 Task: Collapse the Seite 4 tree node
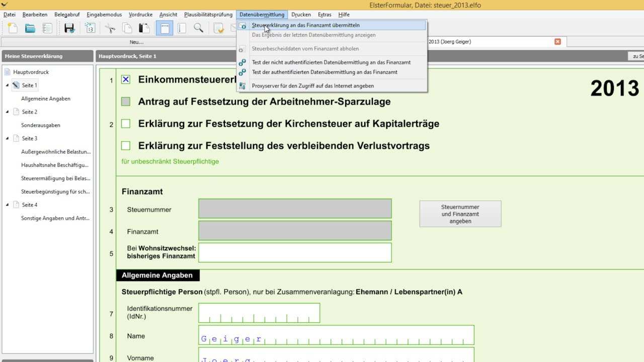[x=8, y=205]
